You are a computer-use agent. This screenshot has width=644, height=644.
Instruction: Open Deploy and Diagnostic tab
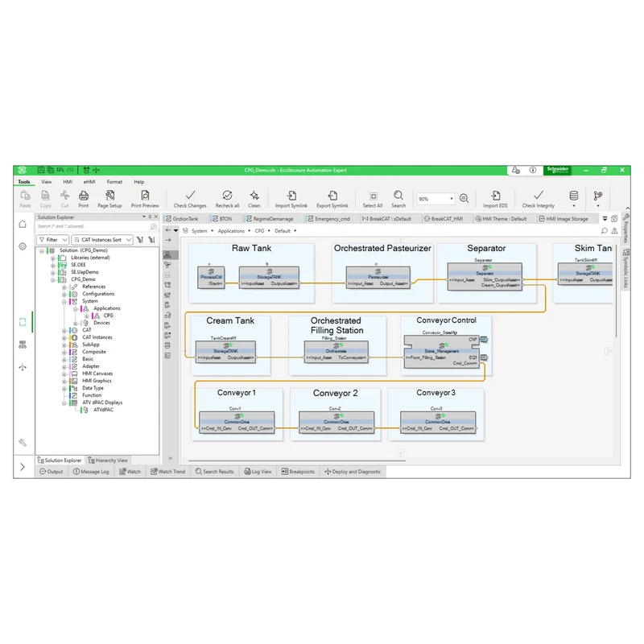point(353,472)
